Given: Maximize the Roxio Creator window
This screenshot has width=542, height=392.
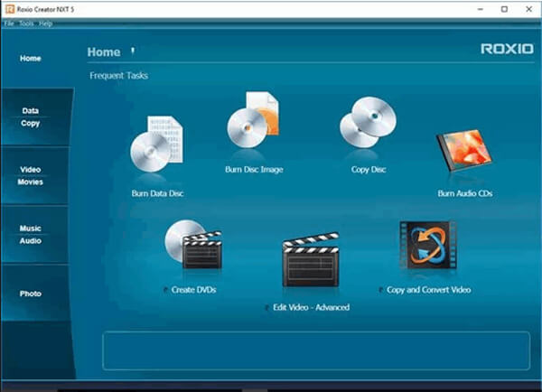Looking at the screenshot, I should point(504,9).
